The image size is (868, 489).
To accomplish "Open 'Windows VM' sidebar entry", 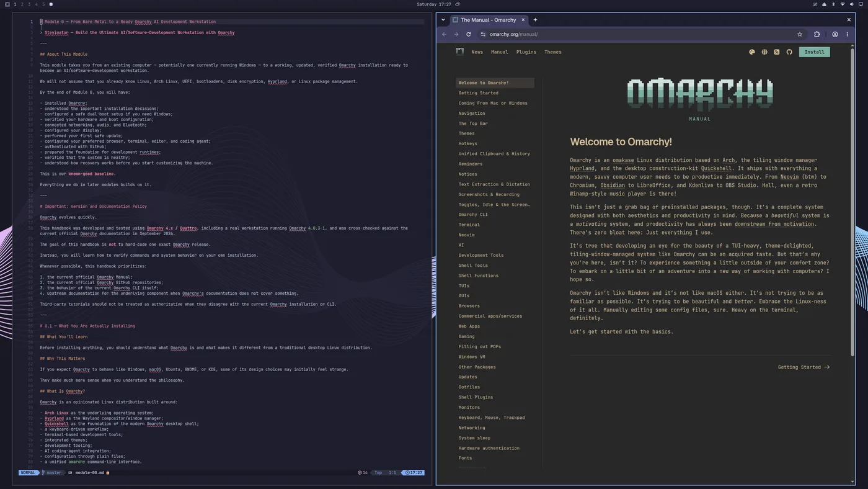I will click(473, 357).
